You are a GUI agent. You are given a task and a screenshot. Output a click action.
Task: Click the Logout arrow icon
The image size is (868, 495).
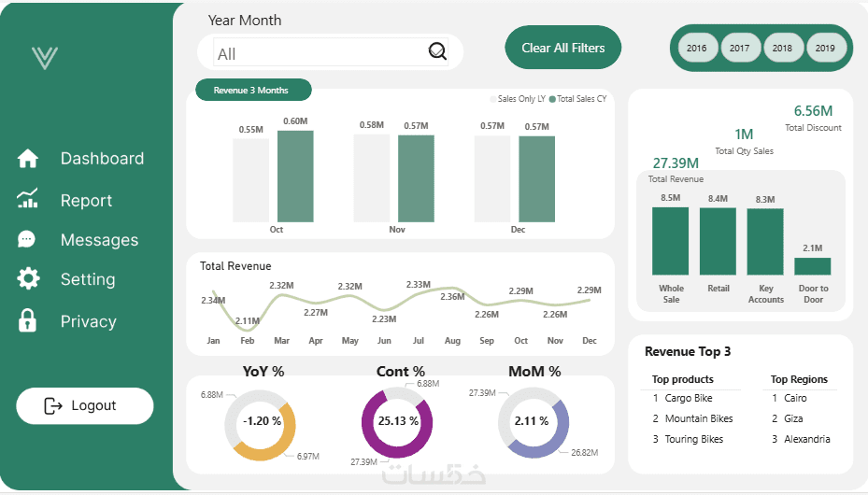pyautogui.click(x=53, y=406)
